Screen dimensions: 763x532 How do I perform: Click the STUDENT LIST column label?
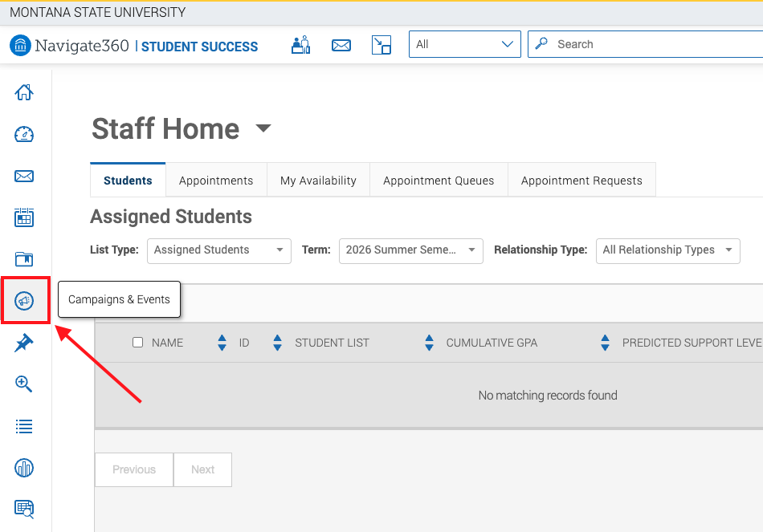point(332,343)
